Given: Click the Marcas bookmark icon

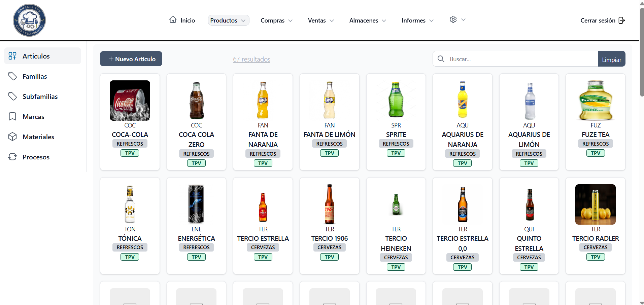Looking at the screenshot, I should [12, 117].
